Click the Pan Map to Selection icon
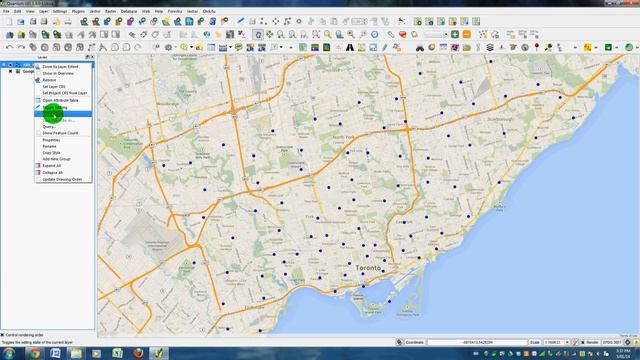Image resolution: width=640 pixels, height=360 pixels. (x=269, y=35)
